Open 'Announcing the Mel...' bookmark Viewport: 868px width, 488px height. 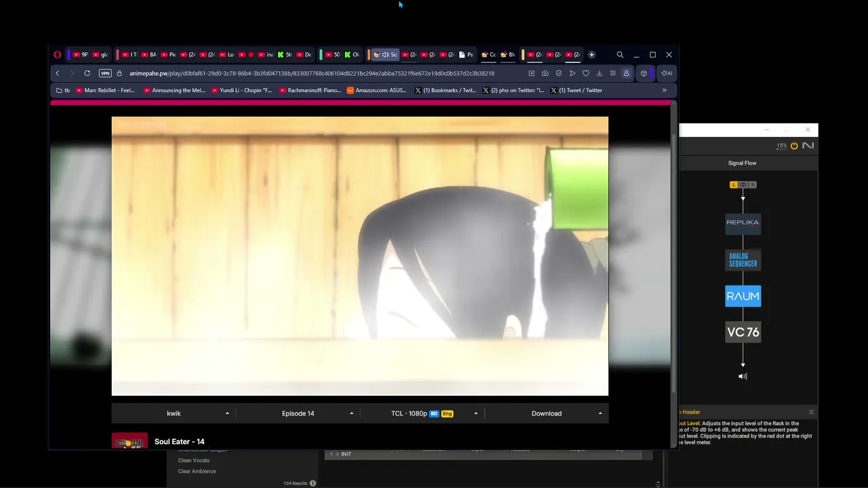tap(174, 90)
